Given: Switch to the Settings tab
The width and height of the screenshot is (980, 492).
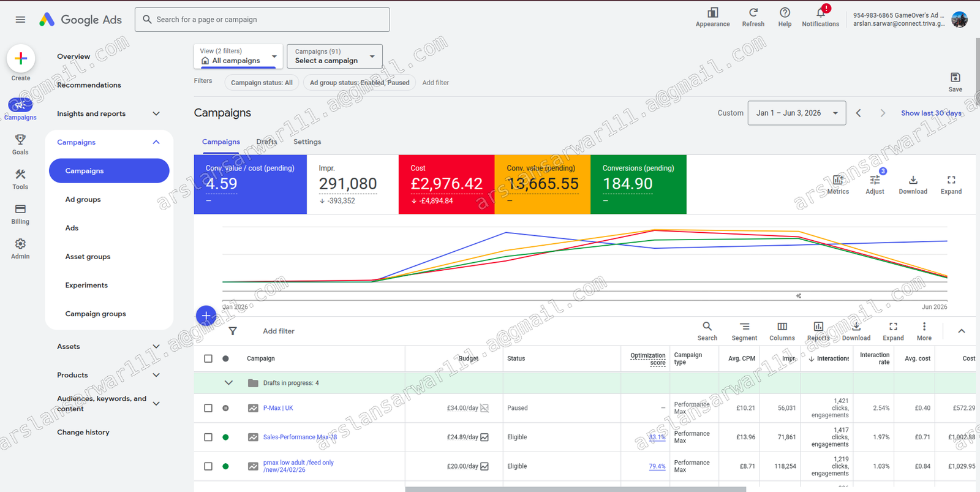Looking at the screenshot, I should [x=307, y=142].
